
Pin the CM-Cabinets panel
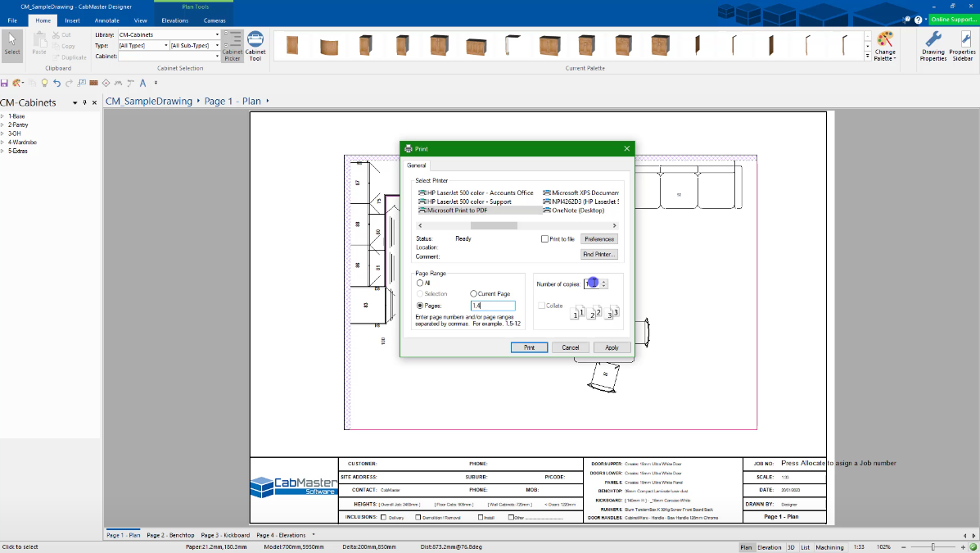[x=85, y=102]
